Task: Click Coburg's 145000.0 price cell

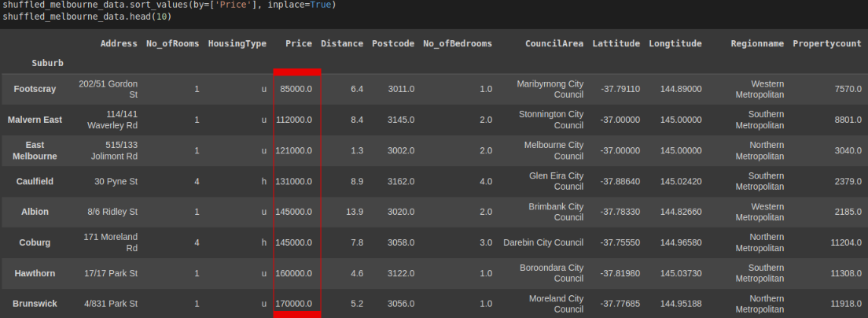Action: [293, 242]
